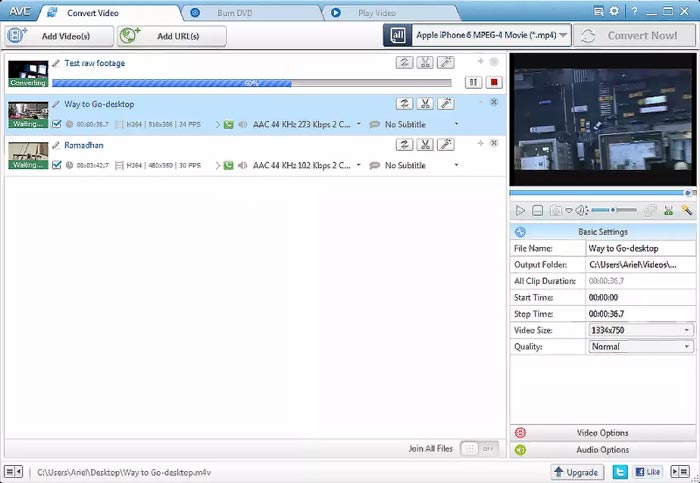Edit the Output Folder path field

click(x=641, y=265)
